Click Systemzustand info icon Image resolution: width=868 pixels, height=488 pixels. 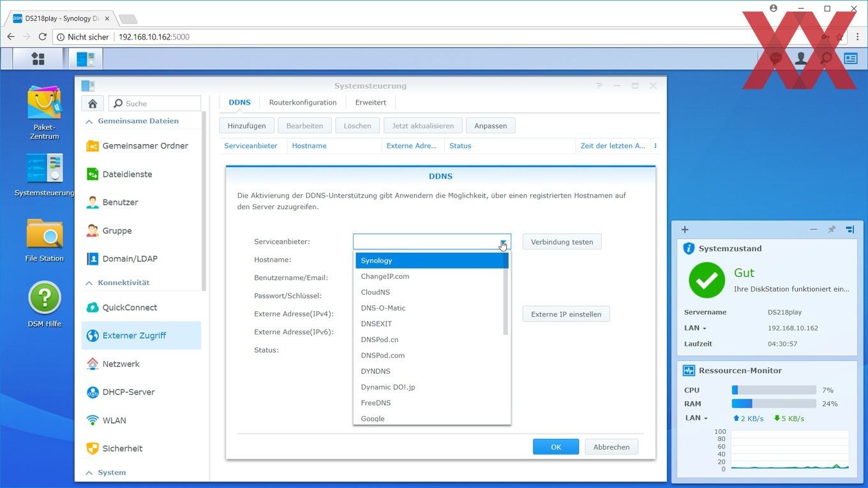(689, 249)
